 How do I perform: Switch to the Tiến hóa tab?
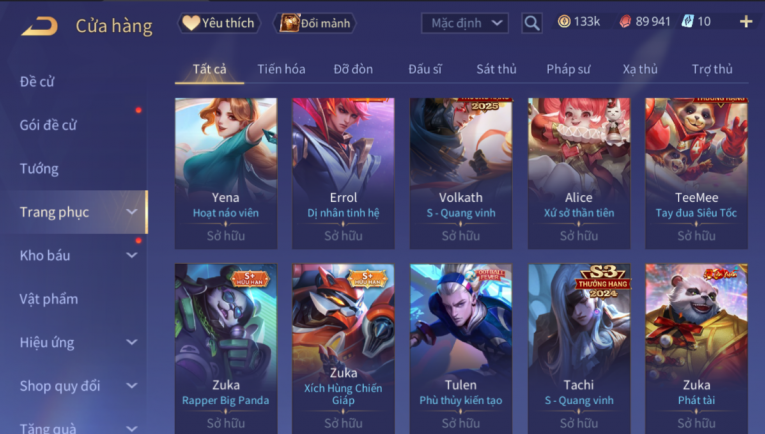click(x=282, y=69)
